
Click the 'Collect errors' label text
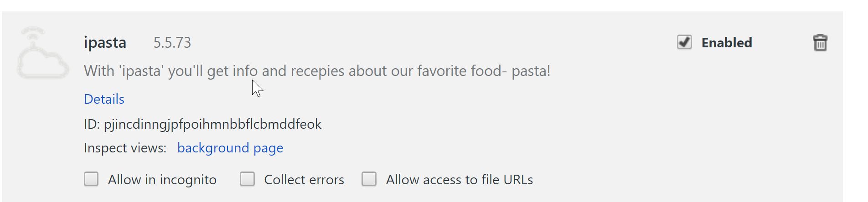(304, 180)
